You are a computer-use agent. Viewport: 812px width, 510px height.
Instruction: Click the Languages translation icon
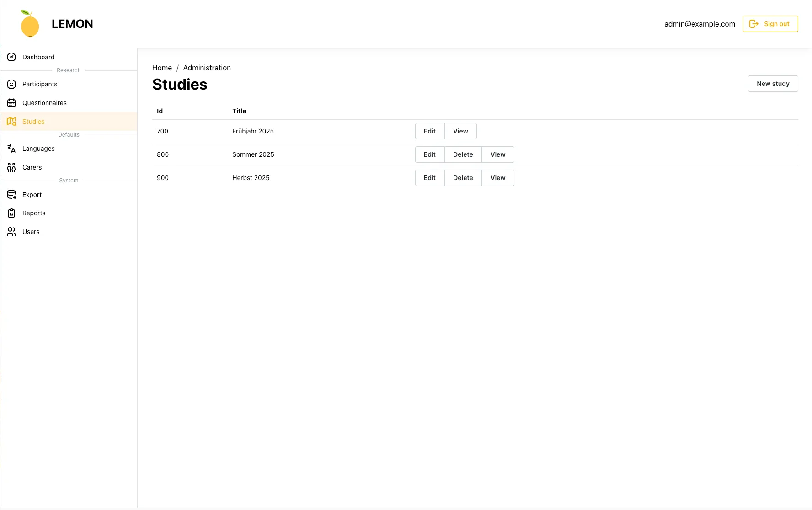pyautogui.click(x=11, y=149)
